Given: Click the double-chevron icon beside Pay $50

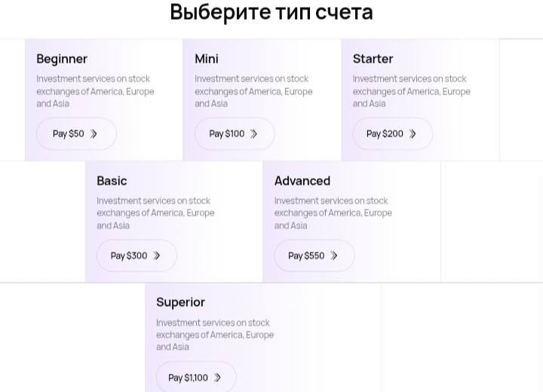Looking at the screenshot, I should (94, 134).
